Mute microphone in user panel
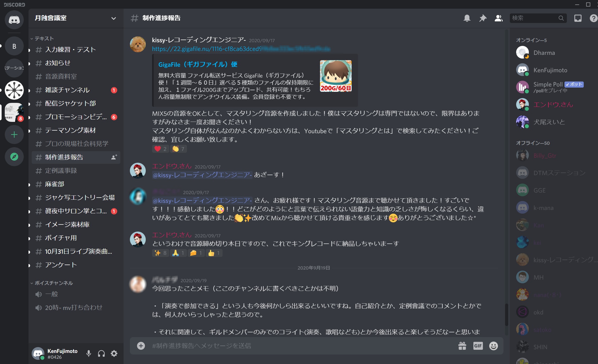This screenshot has height=364, width=598. pos(89,353)
